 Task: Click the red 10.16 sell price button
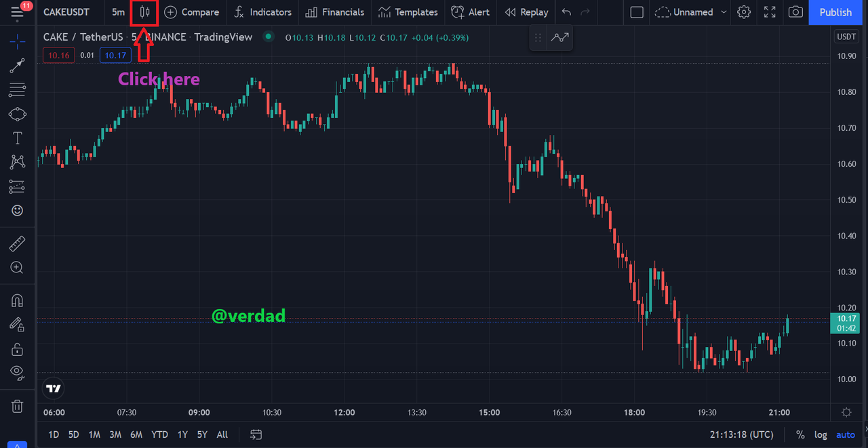pyautogui.click(x=59, y=56)
